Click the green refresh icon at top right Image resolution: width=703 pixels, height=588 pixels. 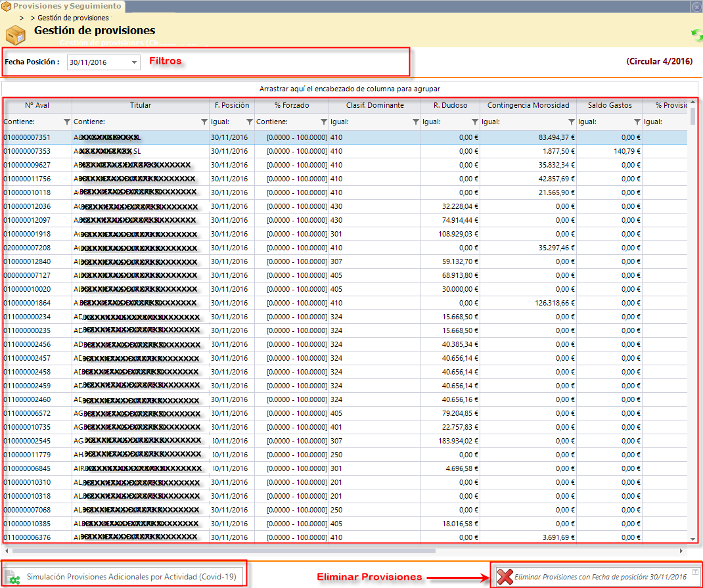pos(697,35)
